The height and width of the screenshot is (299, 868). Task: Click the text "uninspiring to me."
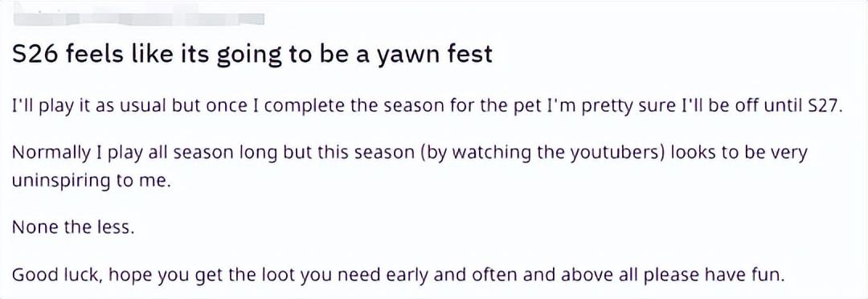click(x=90, y=182)
